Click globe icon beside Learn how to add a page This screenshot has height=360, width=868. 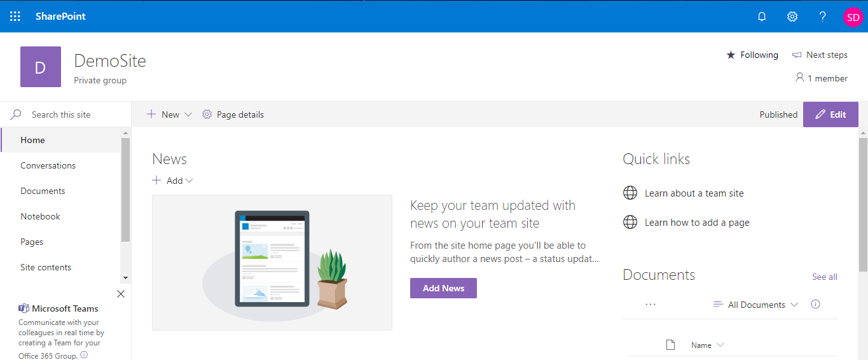pyautogui.click(x=630, y=222)
